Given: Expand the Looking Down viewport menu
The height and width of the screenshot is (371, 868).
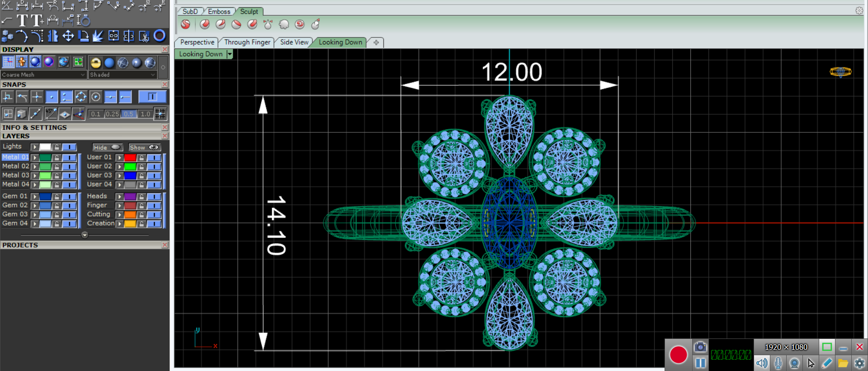Looking at the screenshot, I should 230,54.
